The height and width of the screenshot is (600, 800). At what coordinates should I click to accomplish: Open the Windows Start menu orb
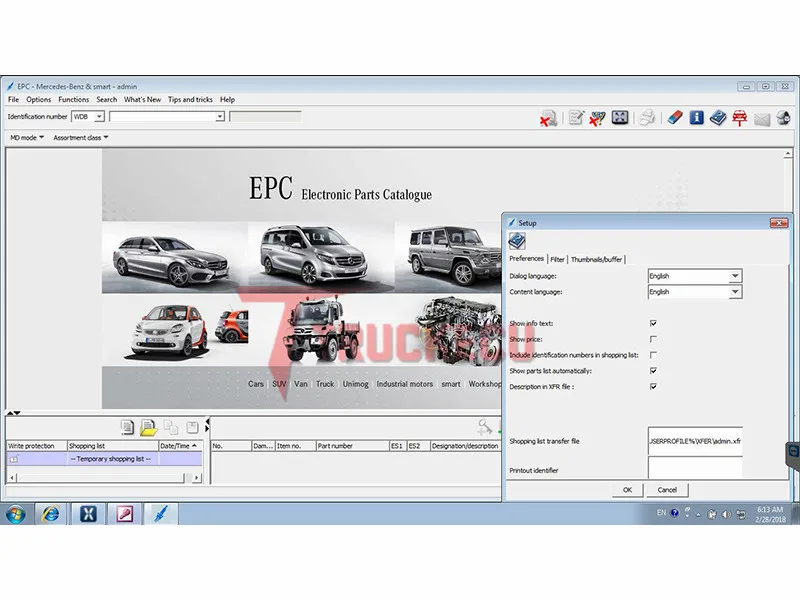point(16,514)
